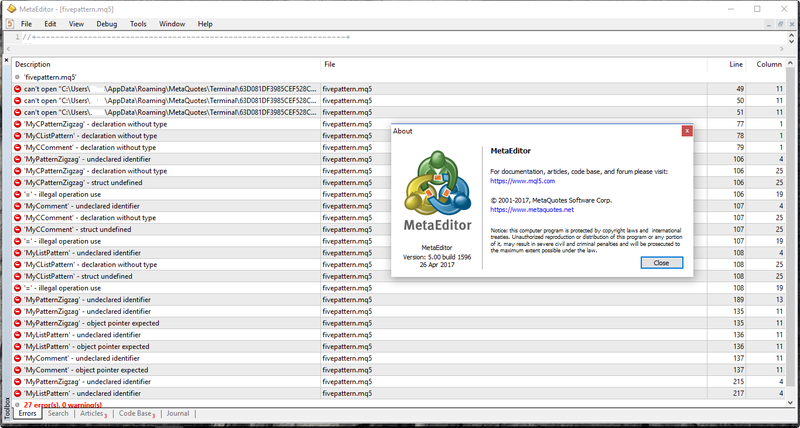Select 'MyCPatternZigzag' declaration without type at line 77

(398, 124)
